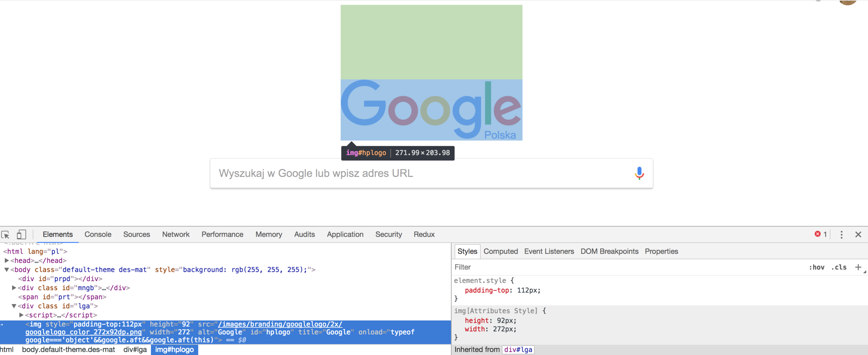Viewport: 868px width, 355px height.
Task: Open the Network tab
Action: tap(176, 235)
